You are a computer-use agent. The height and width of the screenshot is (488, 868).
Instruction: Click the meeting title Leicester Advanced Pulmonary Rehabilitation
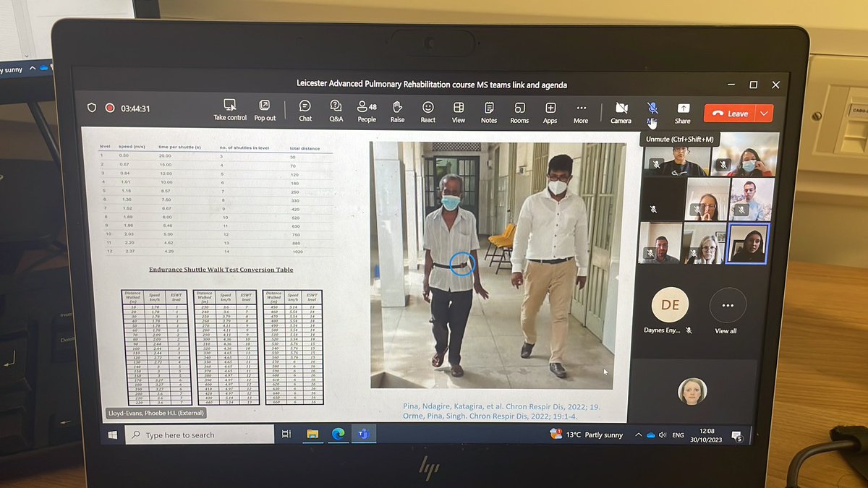coord(432,85)
